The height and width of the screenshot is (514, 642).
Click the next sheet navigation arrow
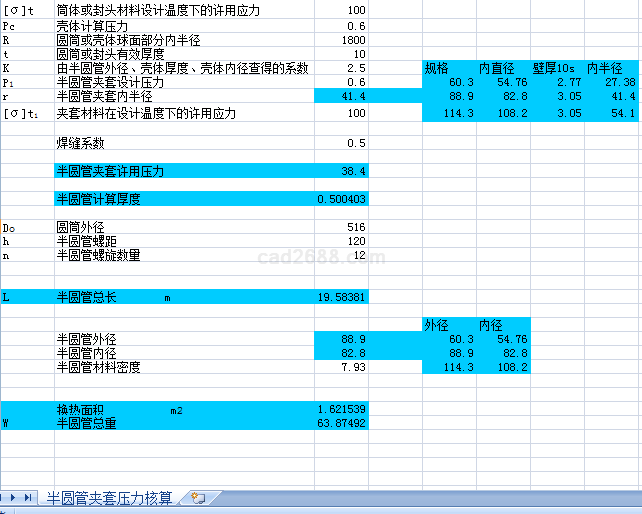coord(14,497)
